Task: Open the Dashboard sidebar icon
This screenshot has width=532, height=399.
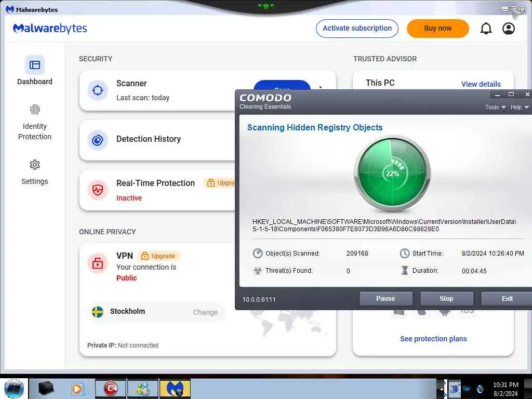Action: pyautogui.click(x=35, y=65)
